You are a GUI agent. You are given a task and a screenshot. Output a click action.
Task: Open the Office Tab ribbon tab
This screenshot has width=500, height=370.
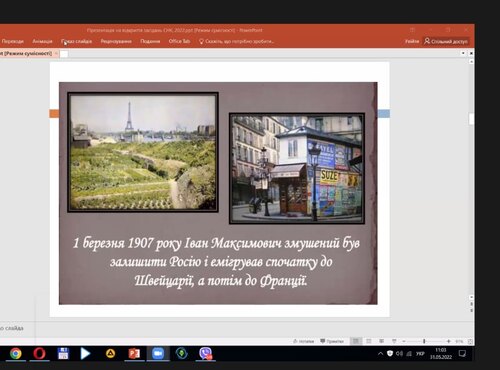pos(179,41)
